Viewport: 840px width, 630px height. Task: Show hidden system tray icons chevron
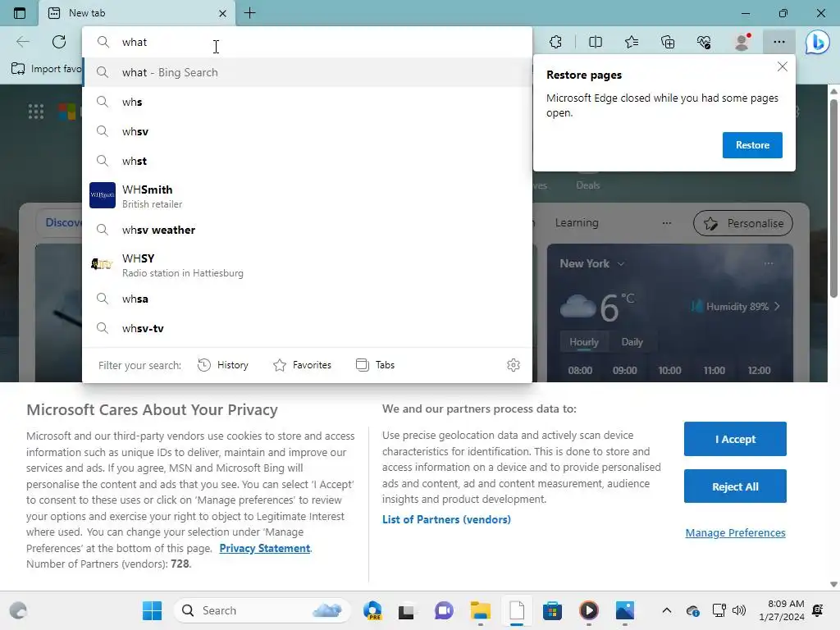click(x=666, y=610)
